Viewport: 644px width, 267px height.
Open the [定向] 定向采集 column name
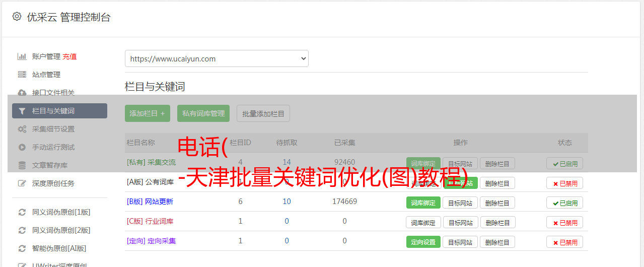pyautogui.click(x=151, y=241)
